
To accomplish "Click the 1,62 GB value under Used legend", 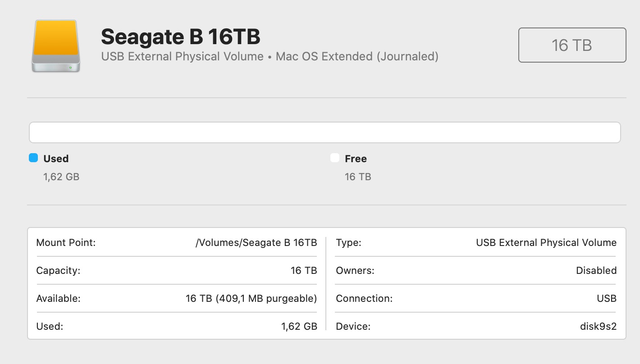I will (61, 177).
